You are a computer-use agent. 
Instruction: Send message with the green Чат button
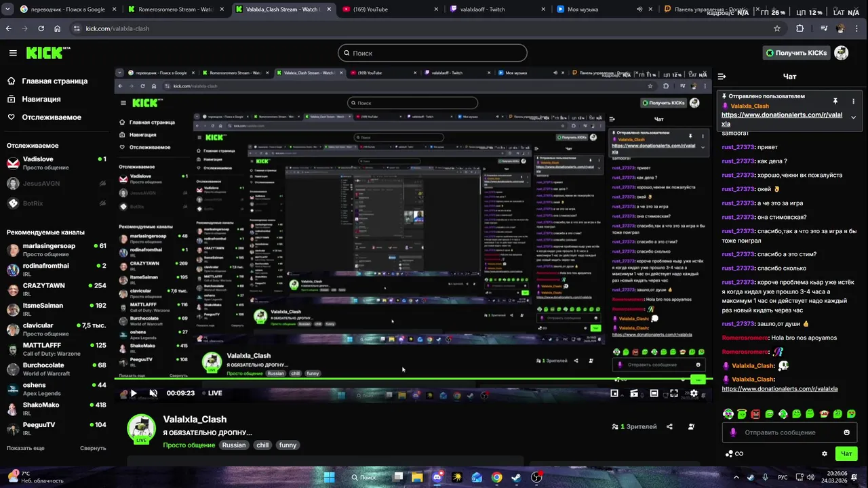846,454
